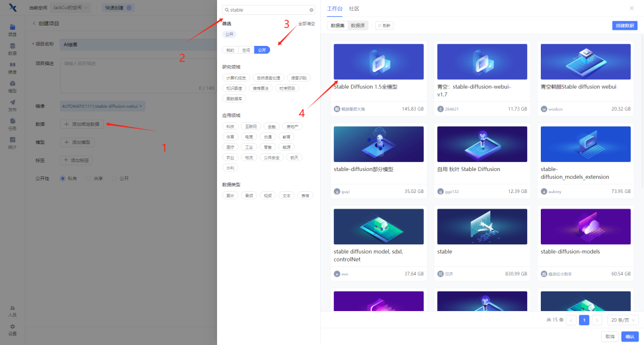Open 发布 in the left sidebar
The height and width of the screenshot is (345, 644).
click(x=13, y=106)
